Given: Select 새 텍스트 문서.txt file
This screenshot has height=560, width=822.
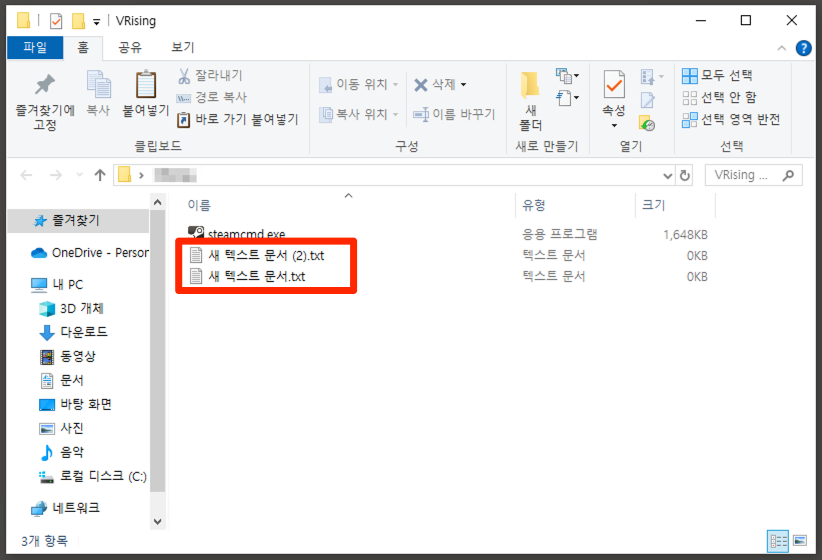Looking at the screenshot, I should point(248,276).
